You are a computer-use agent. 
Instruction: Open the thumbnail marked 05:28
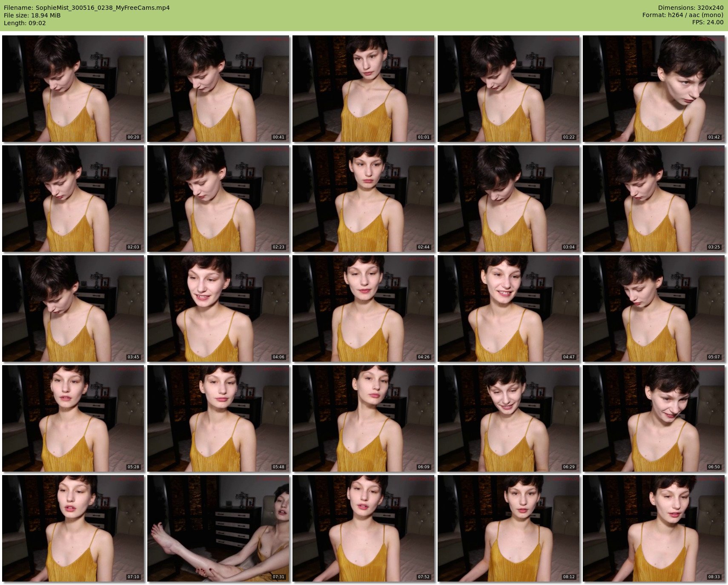[73, 418]
